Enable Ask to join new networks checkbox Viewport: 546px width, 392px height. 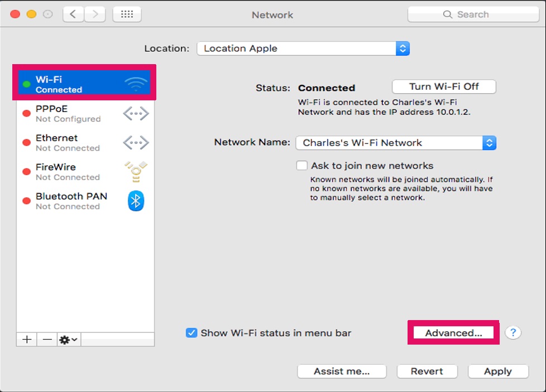point(302,166)
